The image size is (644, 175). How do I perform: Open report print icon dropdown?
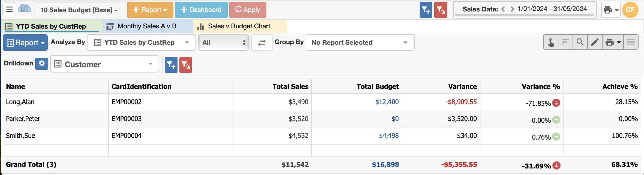coord(613,42)
